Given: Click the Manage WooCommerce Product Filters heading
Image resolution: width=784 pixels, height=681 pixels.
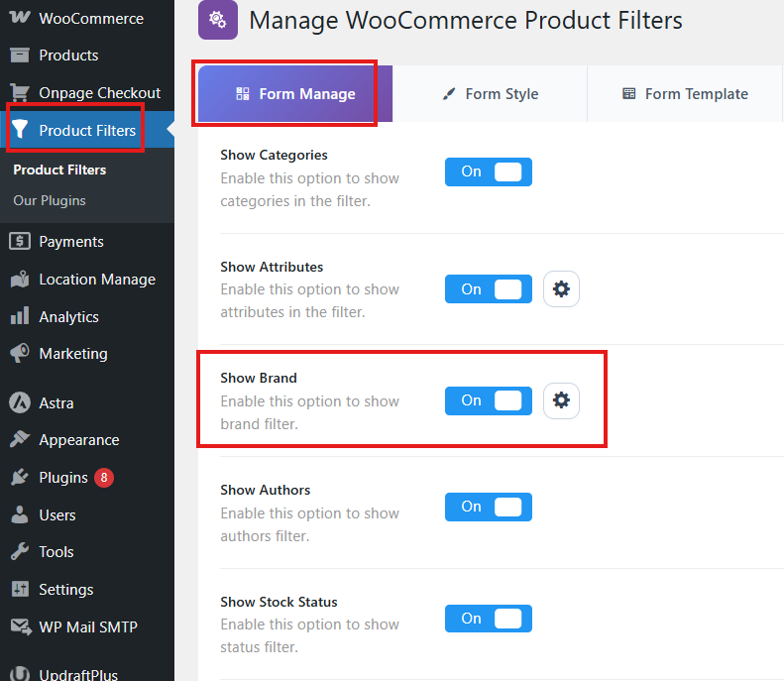Looking at the screenshot, I should pyautogui.click(x=466, y=21).
